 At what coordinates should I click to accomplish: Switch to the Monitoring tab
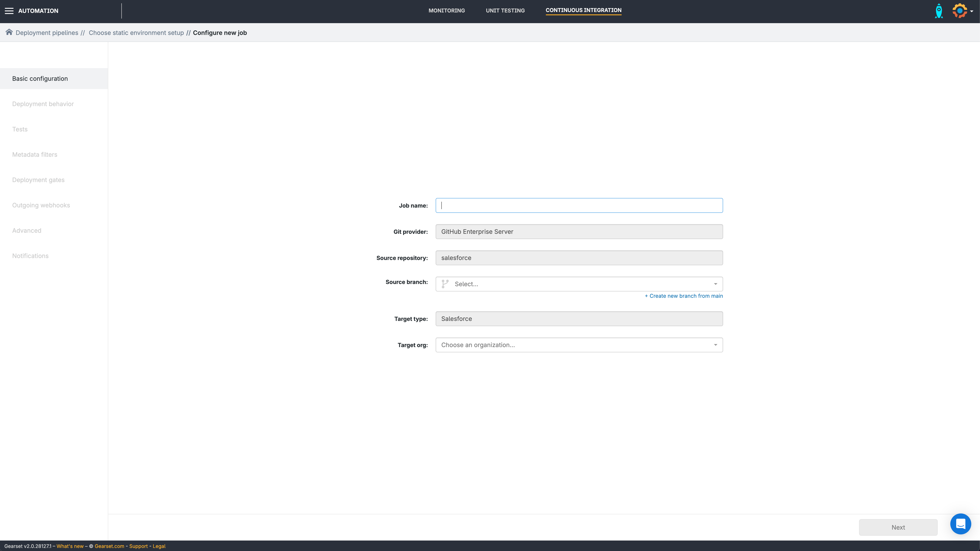(446, 11)
